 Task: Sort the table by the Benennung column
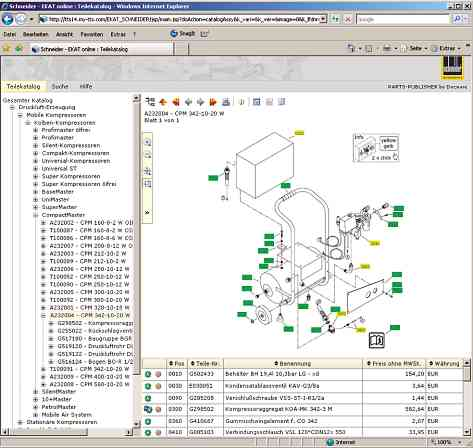click(x=292, y=363)
